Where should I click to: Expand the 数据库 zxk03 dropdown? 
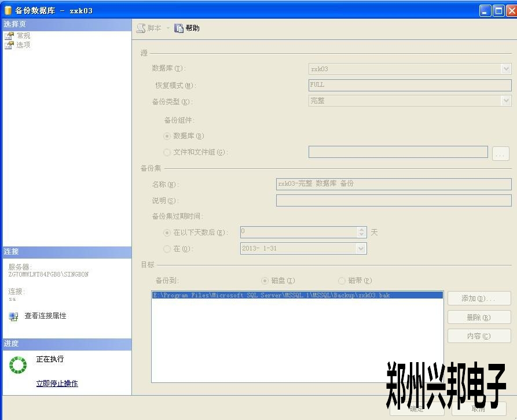click(x=505, y=69)
